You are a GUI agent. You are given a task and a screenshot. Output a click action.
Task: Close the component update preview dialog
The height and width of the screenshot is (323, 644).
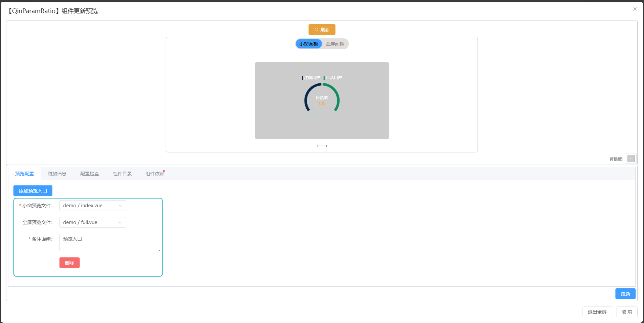click(x=635, y=9)
